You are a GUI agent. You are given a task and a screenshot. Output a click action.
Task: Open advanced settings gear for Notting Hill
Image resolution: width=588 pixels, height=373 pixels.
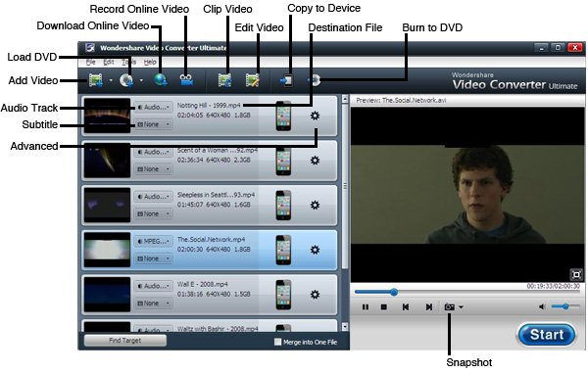click(315, 116)
